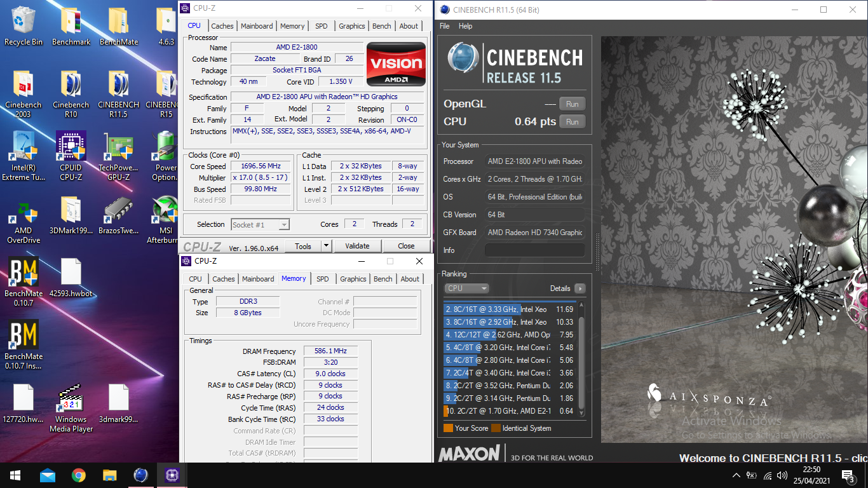Open the Tools dropdown arrow in CPU-Z

tap(326, 246)
